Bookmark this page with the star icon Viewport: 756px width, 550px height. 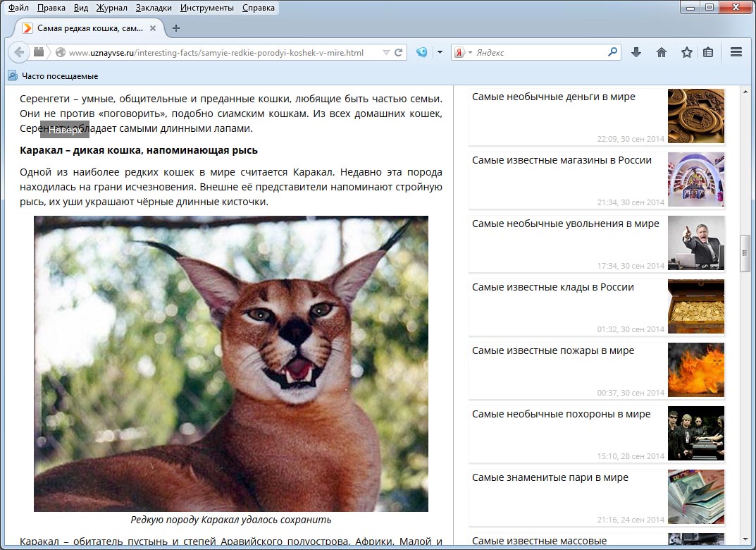[686, 52]
